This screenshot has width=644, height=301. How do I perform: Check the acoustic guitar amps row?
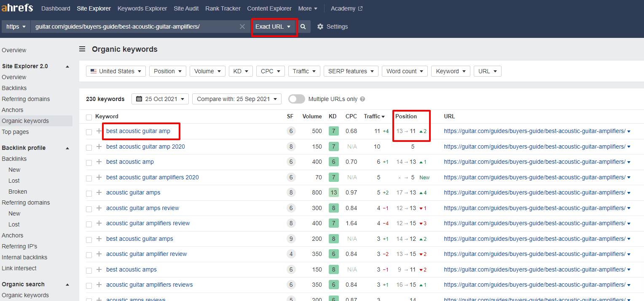pyautogui.click(x=89, y=194)
